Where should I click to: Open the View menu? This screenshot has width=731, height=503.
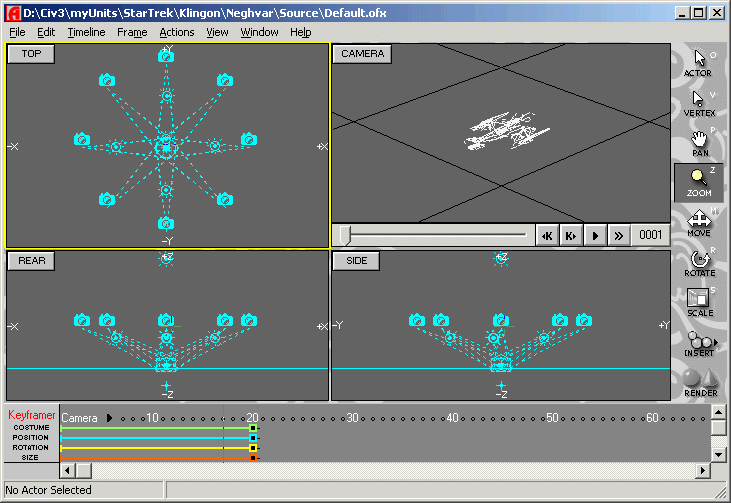[217, 32]
